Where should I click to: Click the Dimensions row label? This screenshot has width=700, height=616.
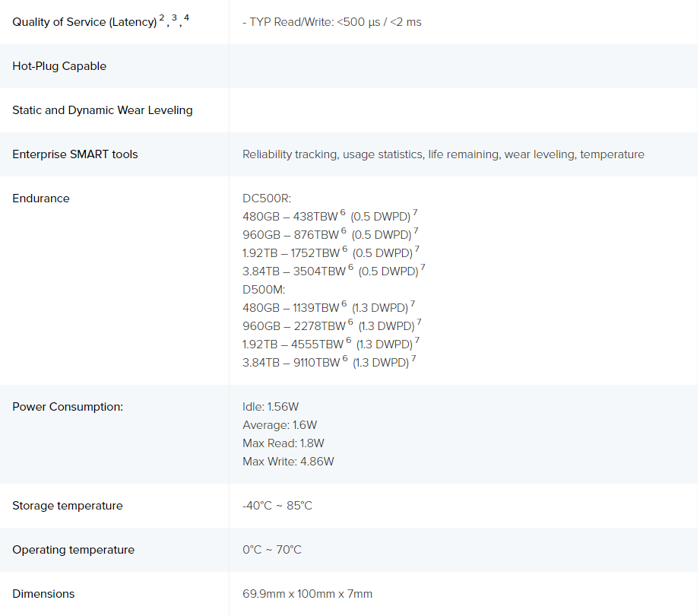pos(44,594)
